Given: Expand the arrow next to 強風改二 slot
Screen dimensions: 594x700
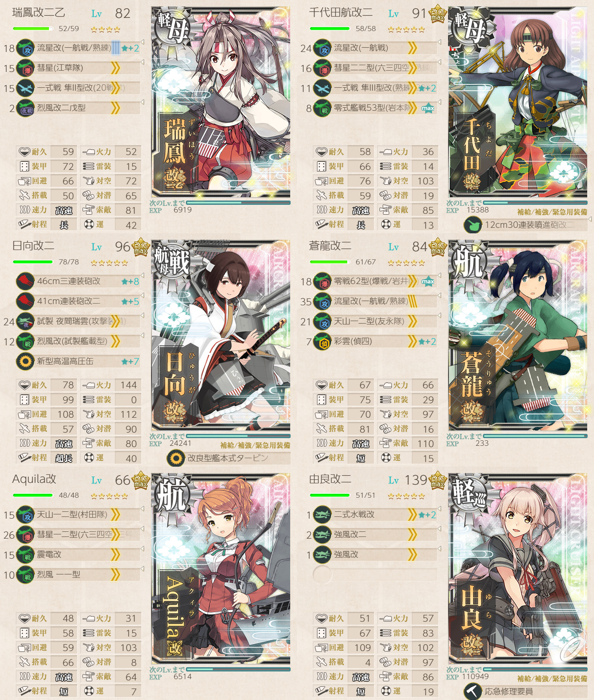Looking at the screenshot, I should [439, 529].
